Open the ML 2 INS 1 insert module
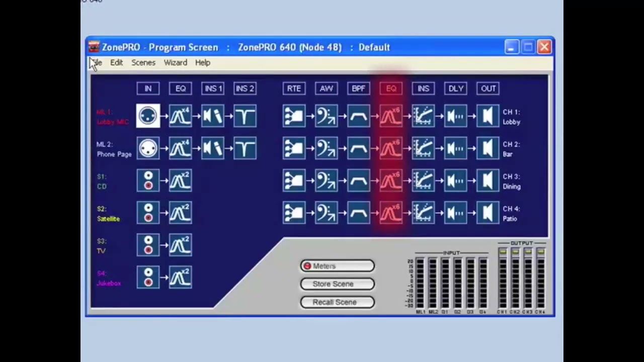This screenshot has height=362, width=644. pyautogui.click(x=213, y=148)
